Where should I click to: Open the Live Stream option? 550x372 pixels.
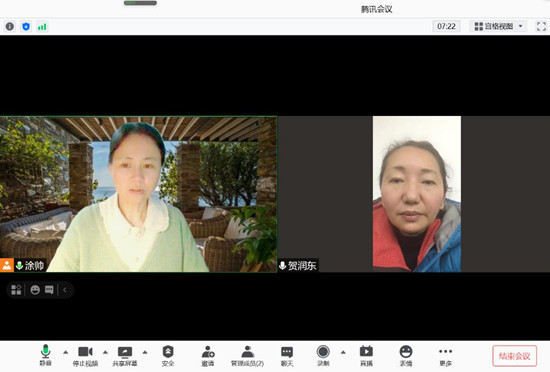click(x=366, y=356)
